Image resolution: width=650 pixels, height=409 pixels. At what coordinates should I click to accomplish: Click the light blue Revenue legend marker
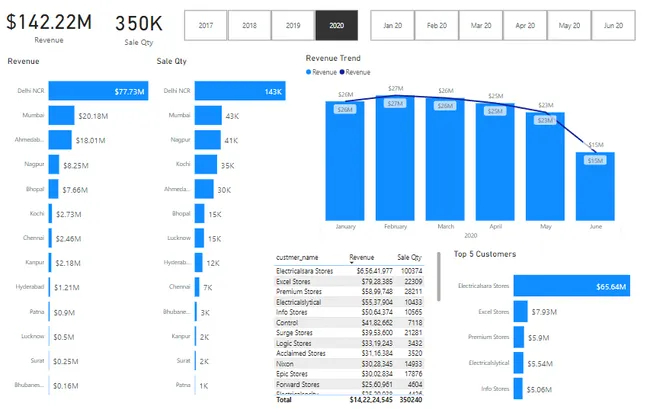309,73
